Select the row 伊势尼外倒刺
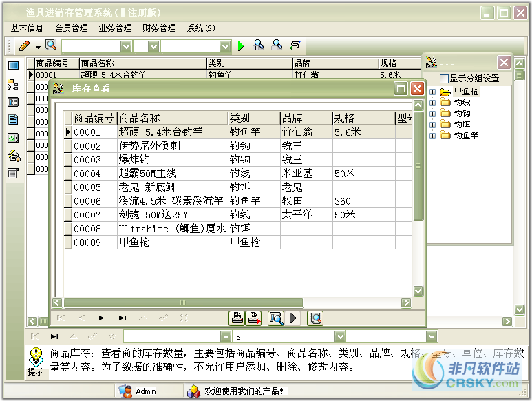 coord(238,146)
